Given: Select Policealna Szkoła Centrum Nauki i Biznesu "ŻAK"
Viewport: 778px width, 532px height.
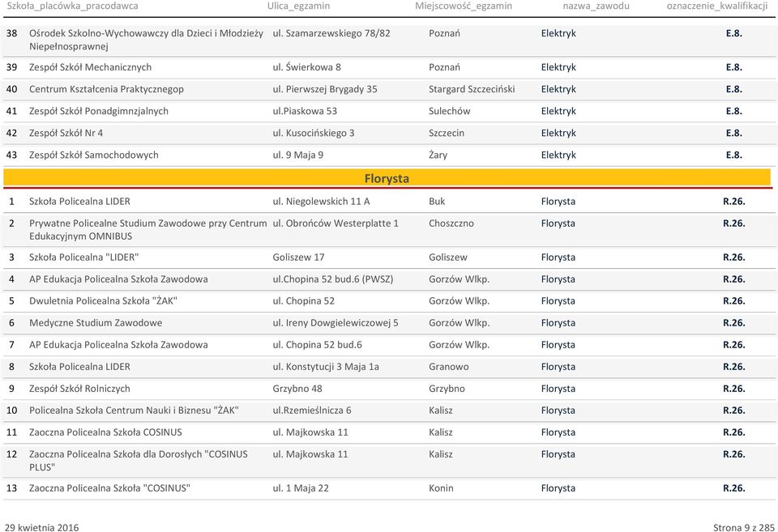Looking at the screenshot, I should pos(134,410).
